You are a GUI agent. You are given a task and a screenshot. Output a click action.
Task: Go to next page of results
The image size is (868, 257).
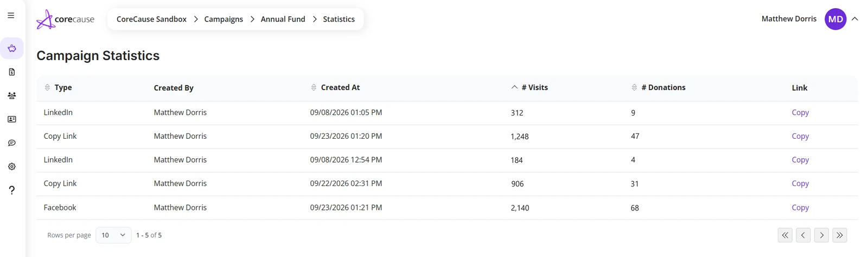point(821,235)
